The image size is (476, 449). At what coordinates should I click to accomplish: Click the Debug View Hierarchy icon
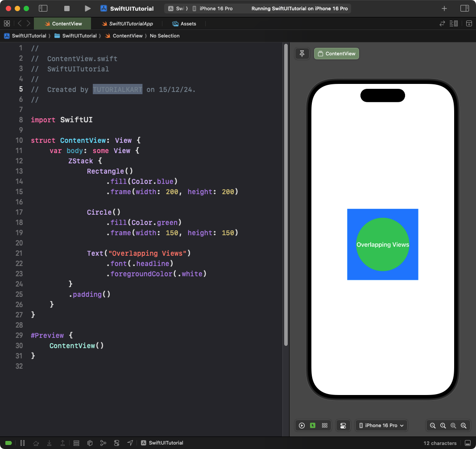(x=76, y=443)
